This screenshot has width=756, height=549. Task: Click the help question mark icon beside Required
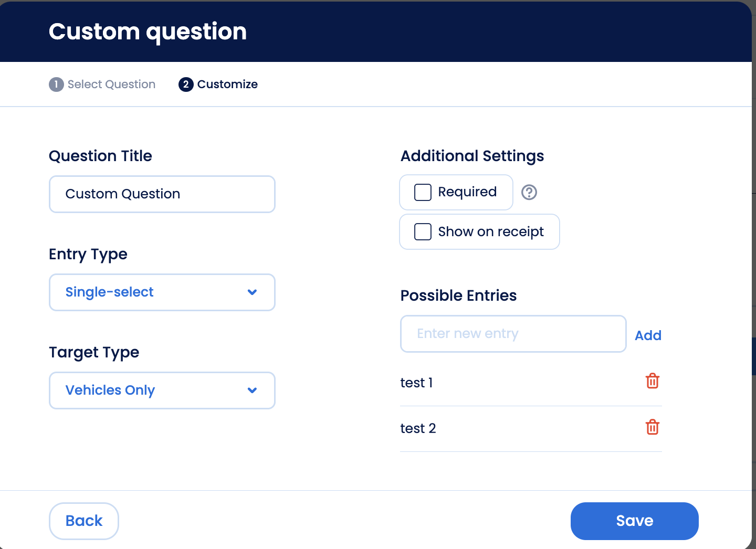(529, 193)
